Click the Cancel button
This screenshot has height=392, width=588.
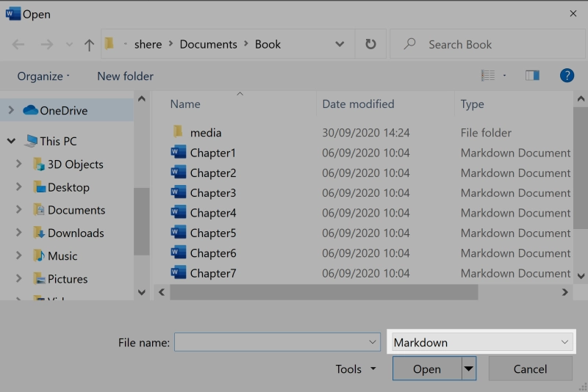tap(530, 369)
